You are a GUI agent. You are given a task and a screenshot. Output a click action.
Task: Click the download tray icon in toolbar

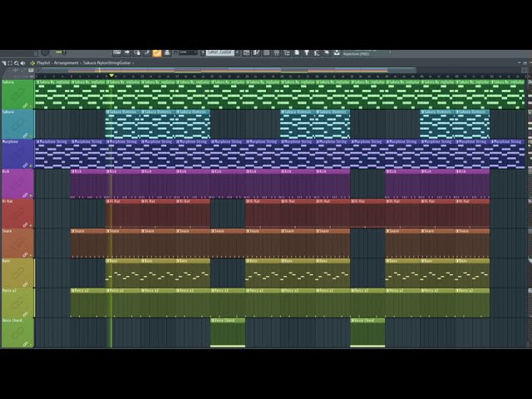337,52
